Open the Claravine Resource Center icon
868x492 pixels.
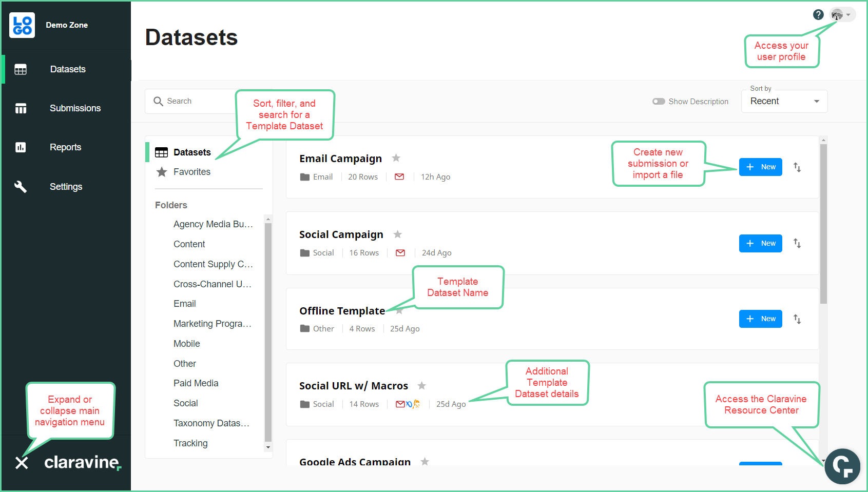point(842,466)
